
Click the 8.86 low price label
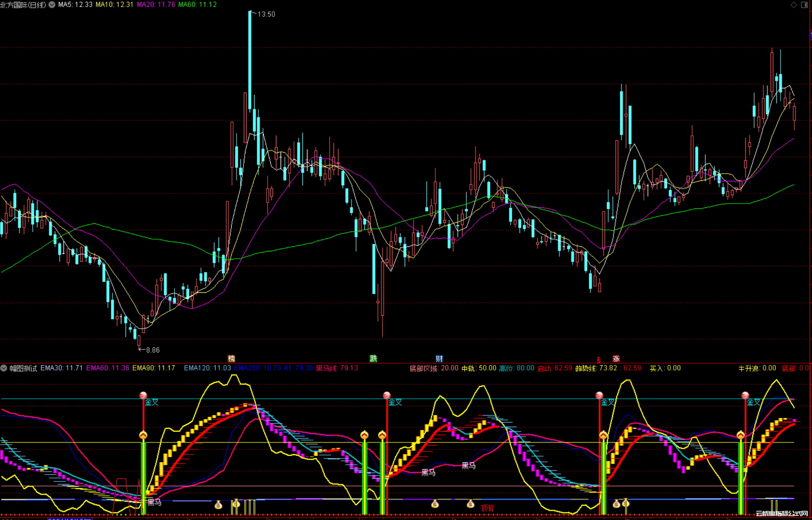pos(153,350)
